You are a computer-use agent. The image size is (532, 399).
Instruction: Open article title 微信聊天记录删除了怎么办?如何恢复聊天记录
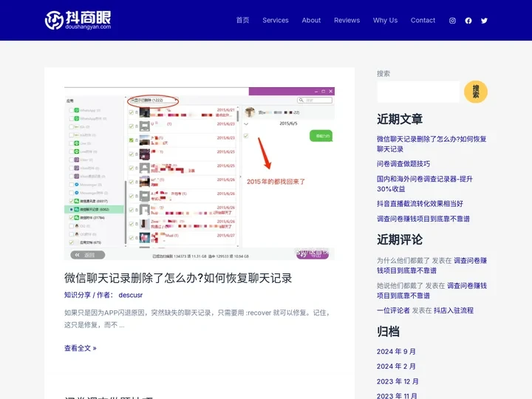point(178,278)
